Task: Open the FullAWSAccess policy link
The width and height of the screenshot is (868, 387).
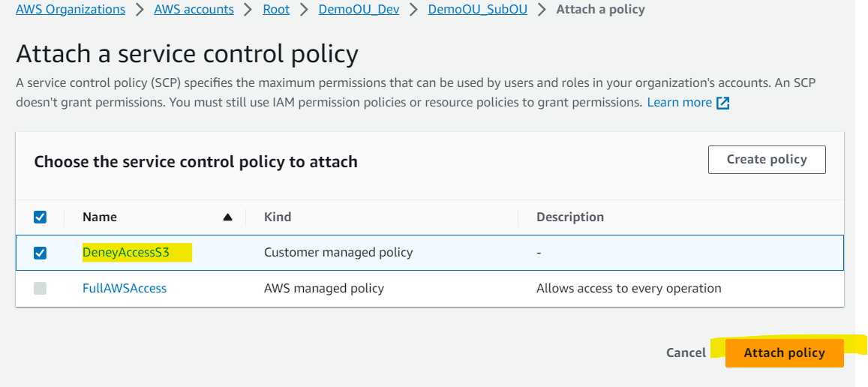Action: click(125, 289)
